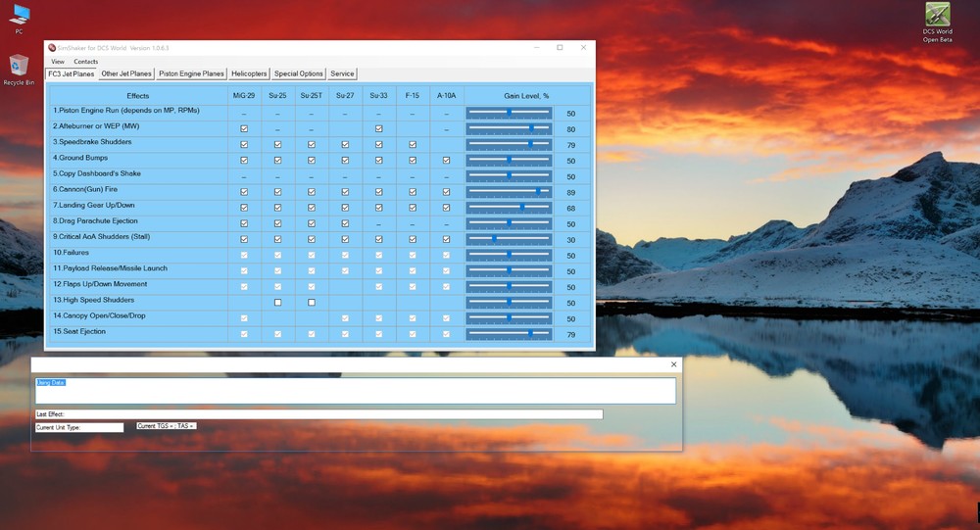980x530 pixels.
Task: Enable High Speed Shudders for Su-25
Action: (277, 303)
